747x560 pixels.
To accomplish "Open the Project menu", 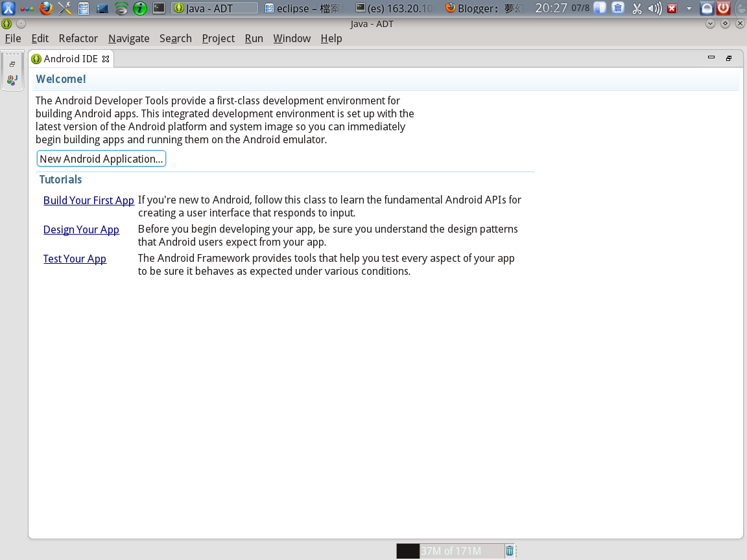I will 218,39.
